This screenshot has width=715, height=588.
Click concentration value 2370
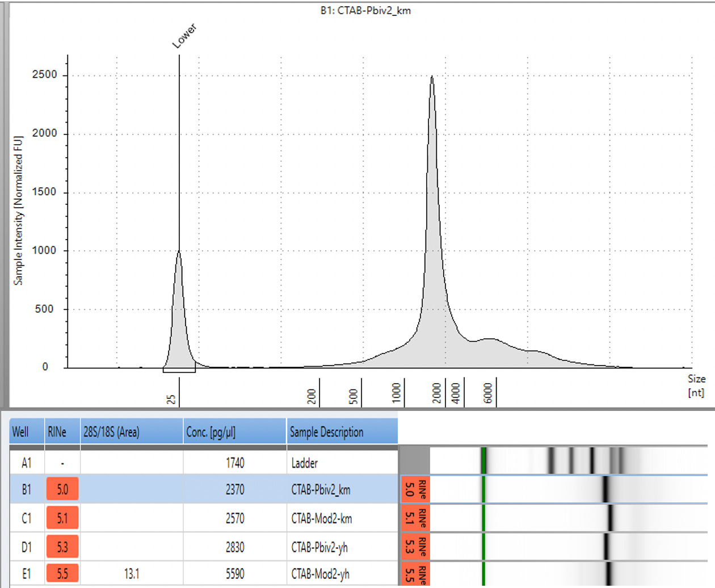click(x=235, y=489)
